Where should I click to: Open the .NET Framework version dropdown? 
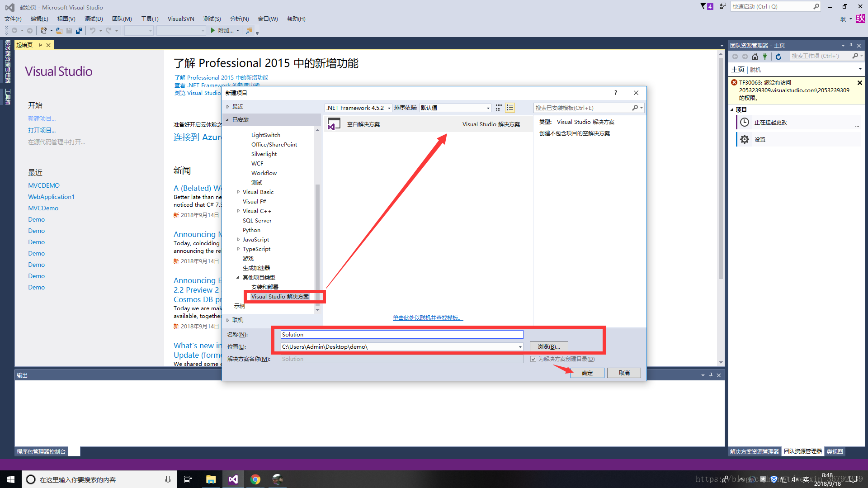[389, 108]
